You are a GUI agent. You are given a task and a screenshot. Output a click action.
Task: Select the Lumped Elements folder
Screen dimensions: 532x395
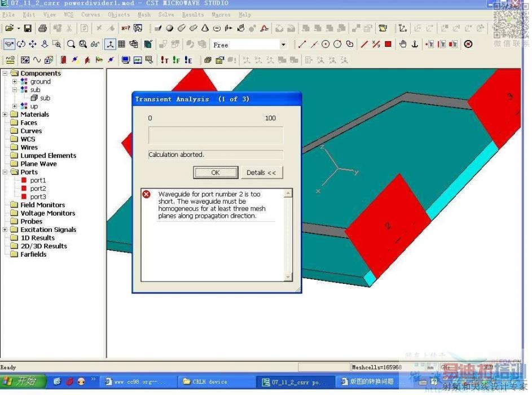coord(48,155)
